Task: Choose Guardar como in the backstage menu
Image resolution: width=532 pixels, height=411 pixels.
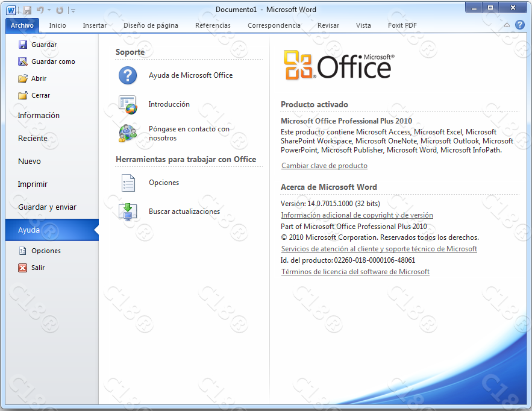Action: 52,61
